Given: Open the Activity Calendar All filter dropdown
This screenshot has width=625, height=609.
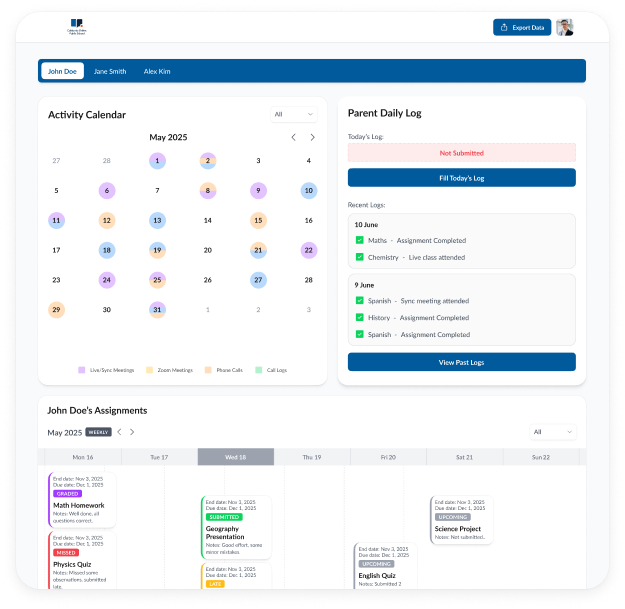Looking at the screenshot, I should [x=293, y=114].
